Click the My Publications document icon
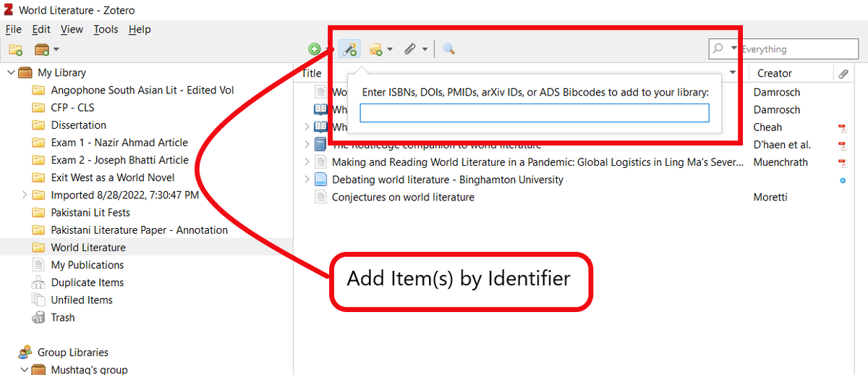Viewport: 868px width, 375px height. coord(38,265)
